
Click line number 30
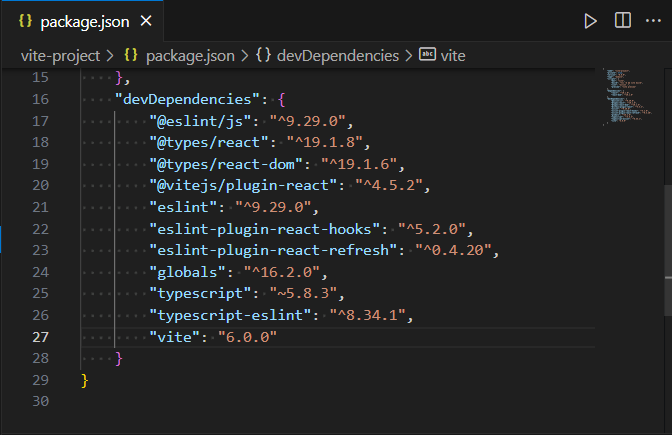(40, 402)
